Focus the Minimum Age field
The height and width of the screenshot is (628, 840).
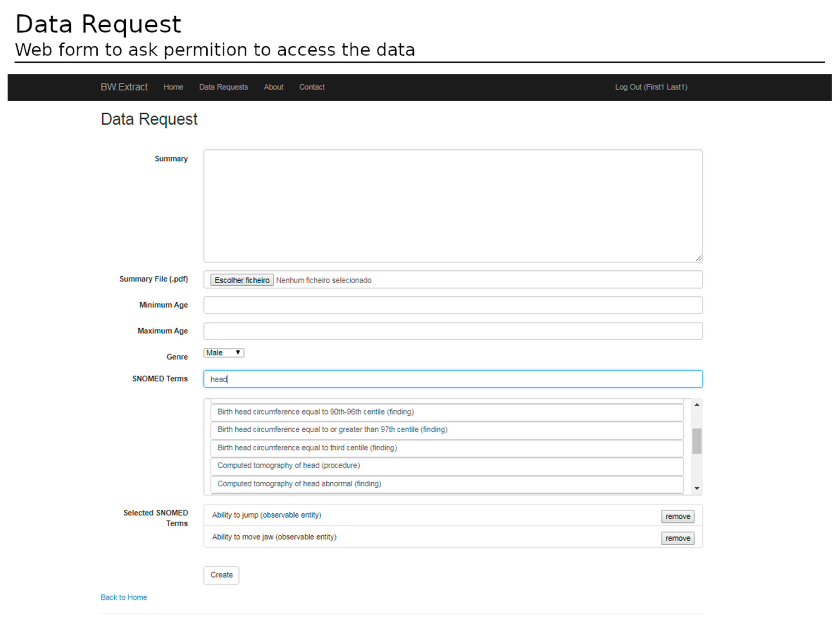[453, 305]
